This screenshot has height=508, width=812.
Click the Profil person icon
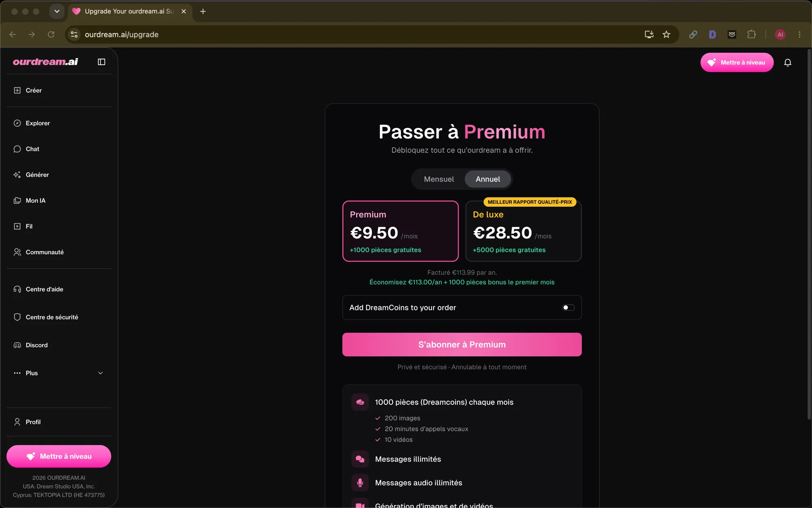17,422
